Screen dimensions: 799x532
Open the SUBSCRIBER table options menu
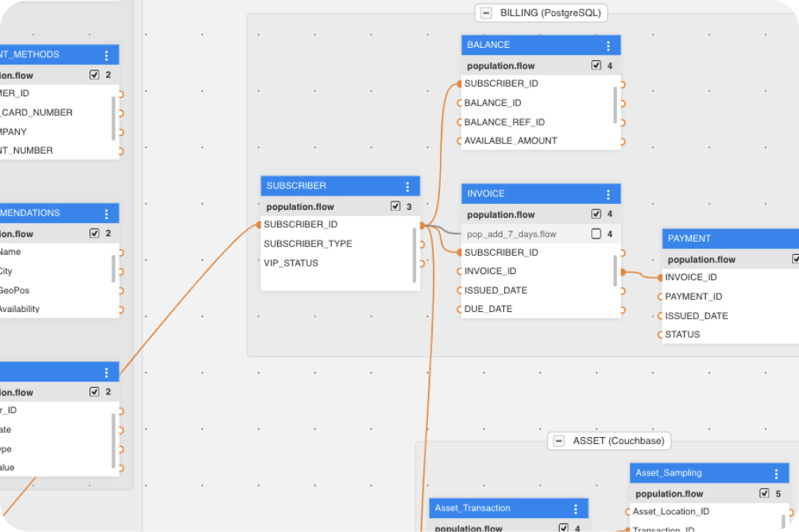(408, 185)
